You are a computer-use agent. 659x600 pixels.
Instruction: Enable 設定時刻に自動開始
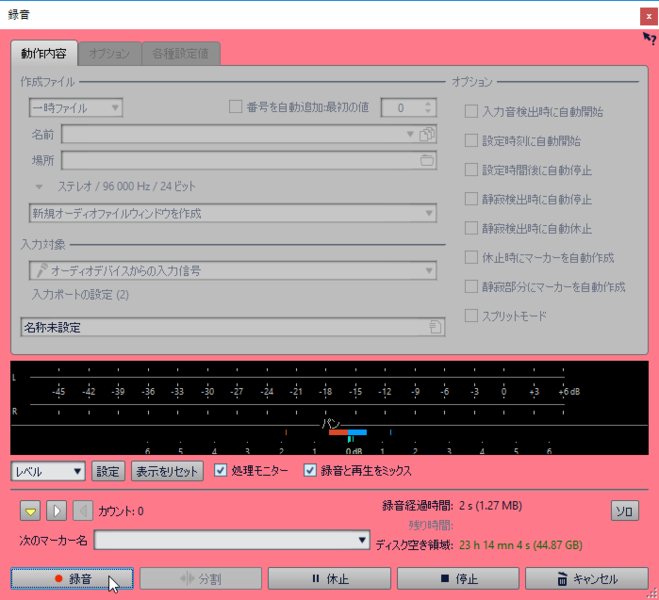click(x=471, y=140)
